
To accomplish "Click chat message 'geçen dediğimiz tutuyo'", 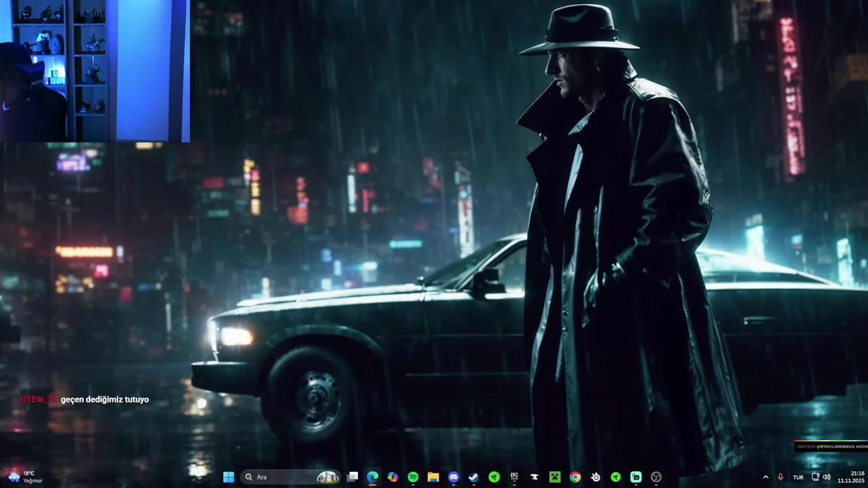I will (104, 400).
